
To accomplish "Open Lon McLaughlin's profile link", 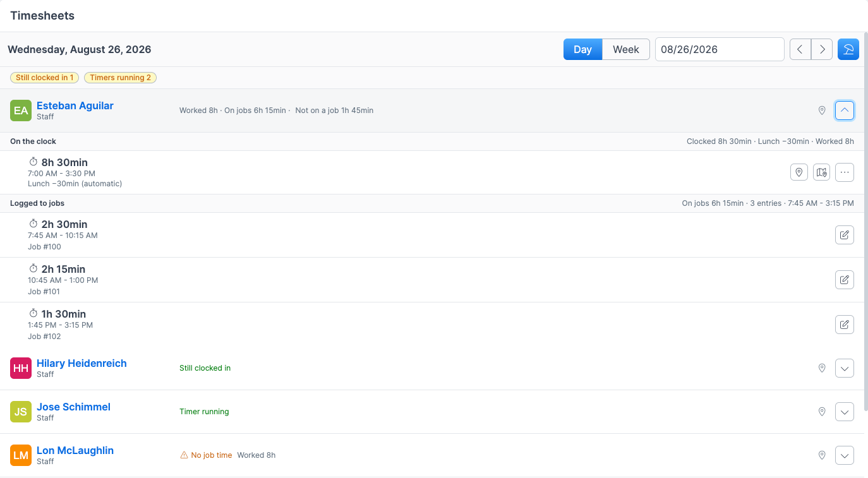I will pyautogui.click(x=75, y=450).
